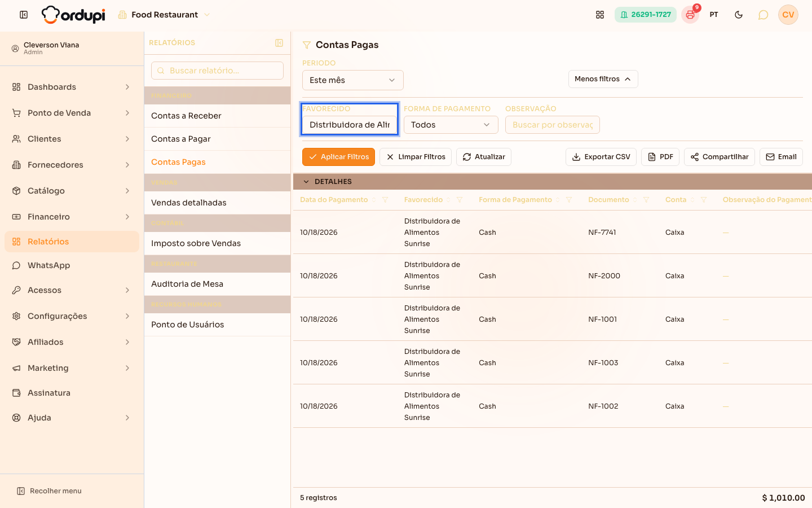Click the 26291-1727 account badge
The width and height of the screenshot is (812, 508).
point(646,15)
